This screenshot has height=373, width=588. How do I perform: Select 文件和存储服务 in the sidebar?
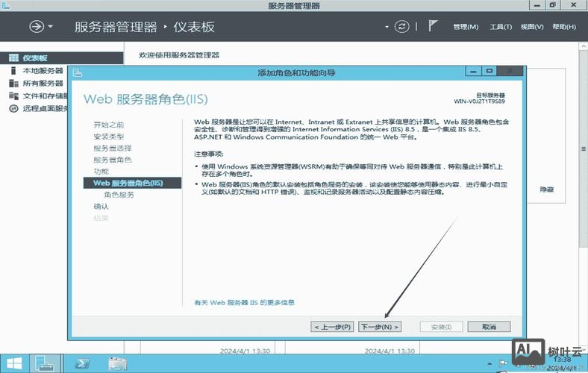click(45, 96)
